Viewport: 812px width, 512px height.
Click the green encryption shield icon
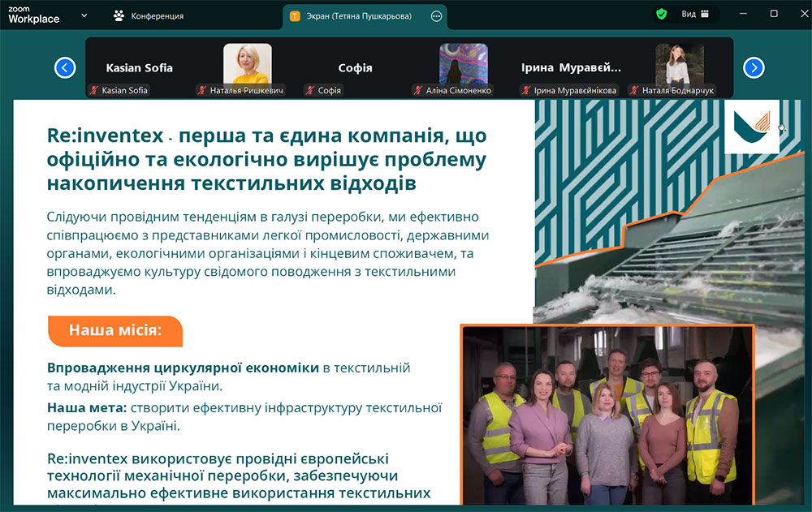(662, 14)
